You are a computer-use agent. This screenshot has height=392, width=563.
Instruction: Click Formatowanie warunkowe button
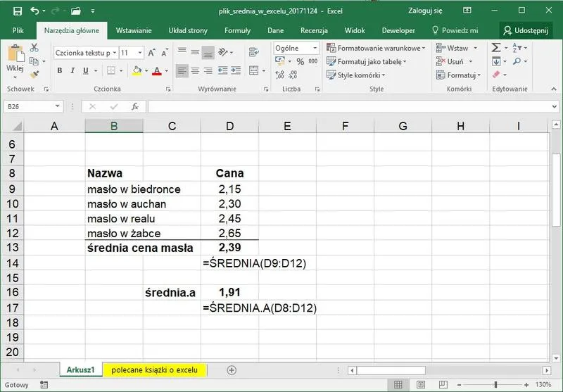click(x=377, y=48)
